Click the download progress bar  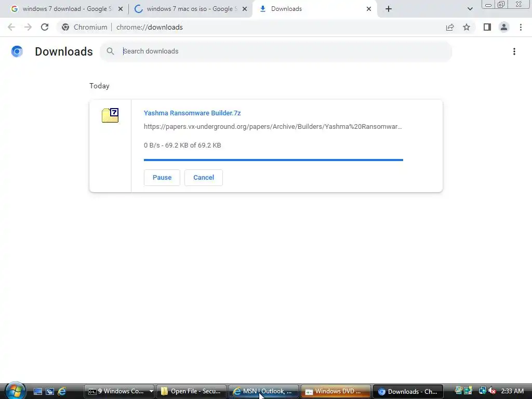pos(273,160)
